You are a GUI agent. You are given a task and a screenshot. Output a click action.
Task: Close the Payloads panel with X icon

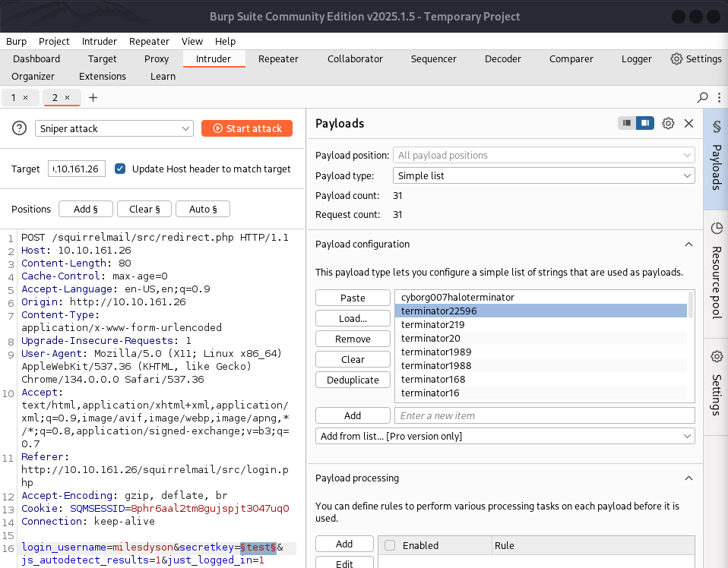click(689, 124)
